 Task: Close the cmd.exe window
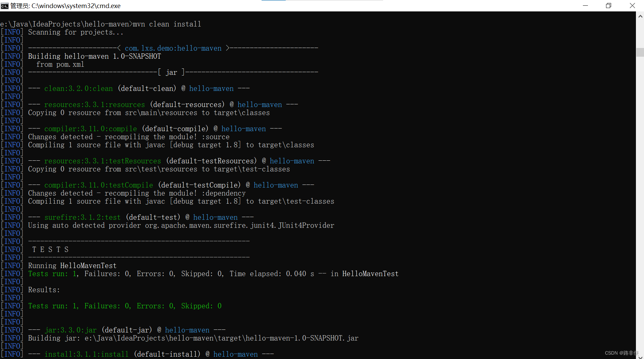632,6
